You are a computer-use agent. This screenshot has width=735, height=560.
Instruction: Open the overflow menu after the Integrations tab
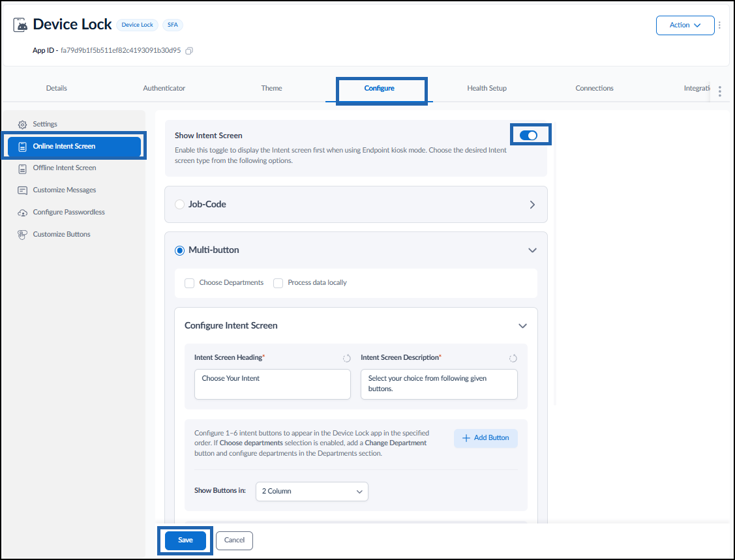pos(719,91)
